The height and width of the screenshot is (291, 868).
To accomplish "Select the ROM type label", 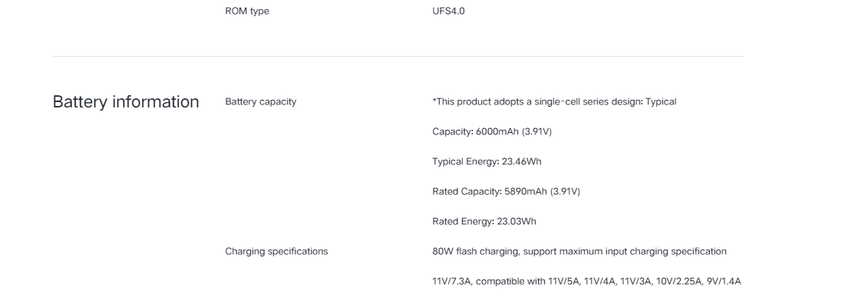I will pyautogui.click(x=247, y=11).
